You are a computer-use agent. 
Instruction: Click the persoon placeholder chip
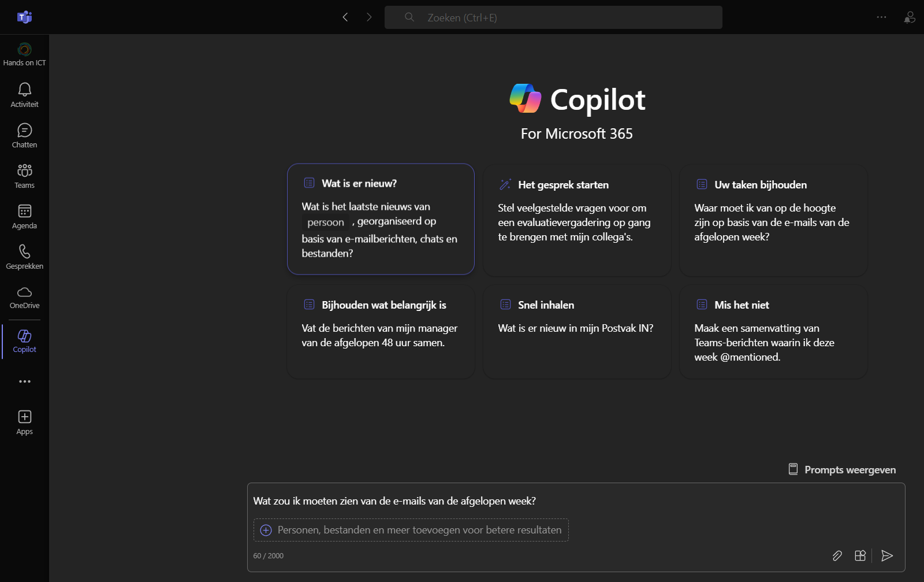[x=326, y=223]
